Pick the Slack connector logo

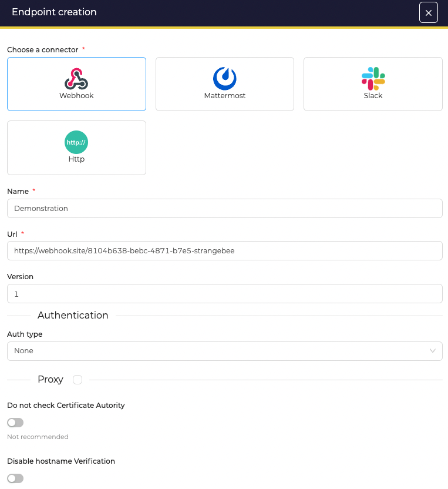coord(373,79)
